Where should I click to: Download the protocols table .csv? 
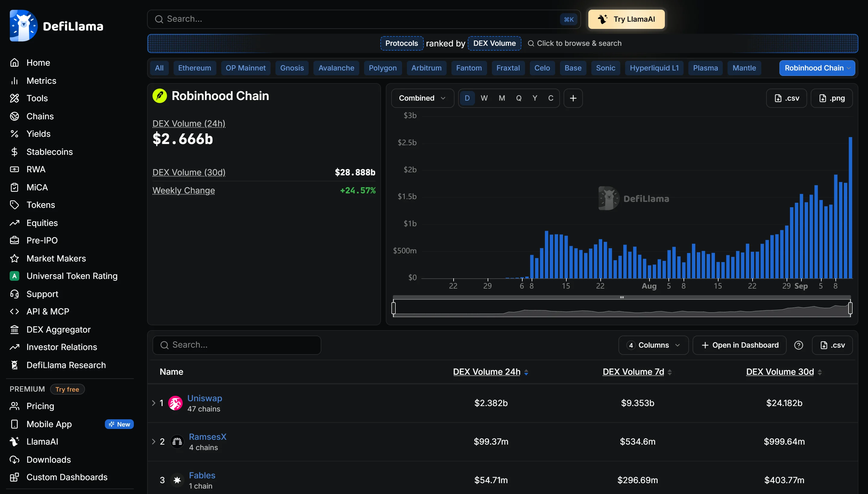tap(832, 345)
